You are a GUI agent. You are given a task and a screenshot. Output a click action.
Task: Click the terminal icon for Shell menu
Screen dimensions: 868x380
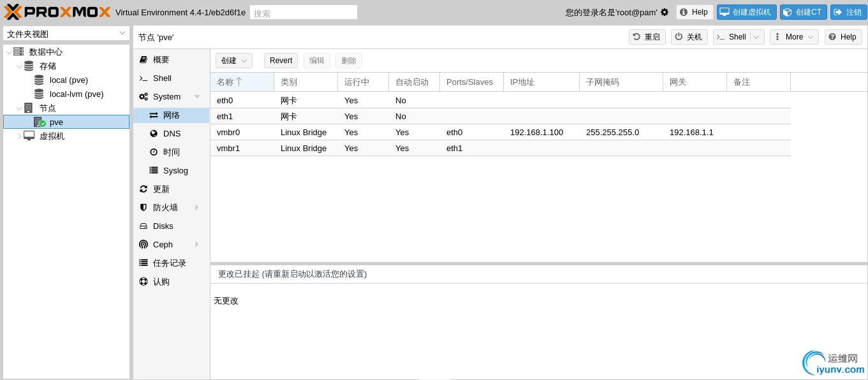coord(143,78)
